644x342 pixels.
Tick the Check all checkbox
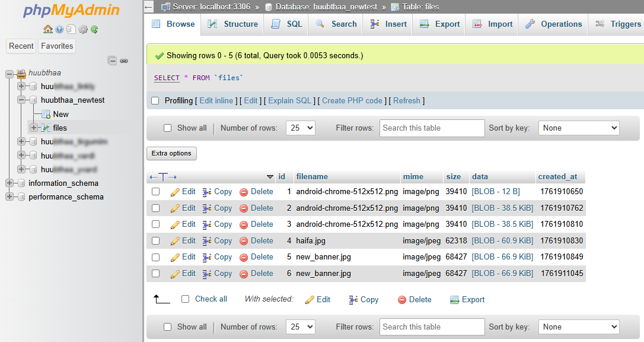pyautogui.click(x=185, y=299)
